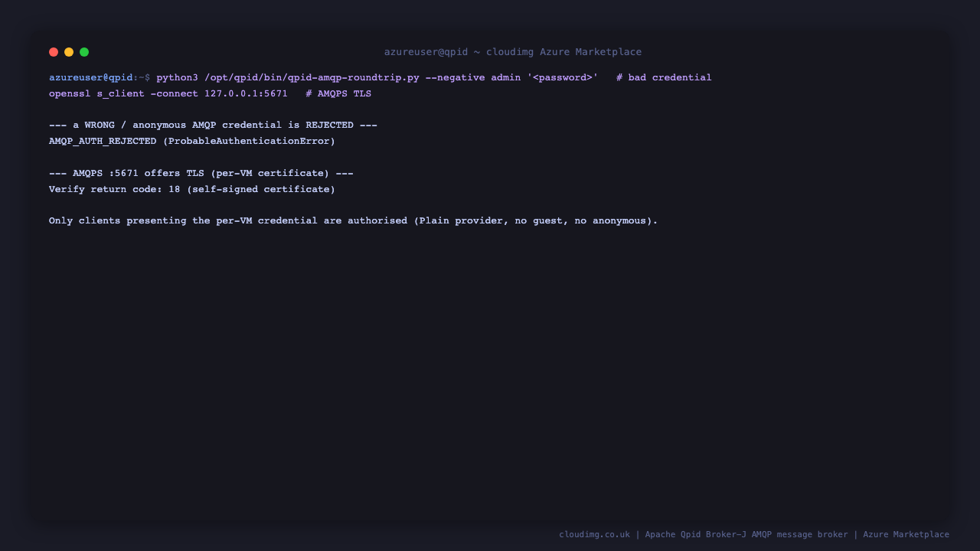
Task: Click the 'a WRONG / anonymous AMQP credential is REJECTED' line
Action: point(213,125)
